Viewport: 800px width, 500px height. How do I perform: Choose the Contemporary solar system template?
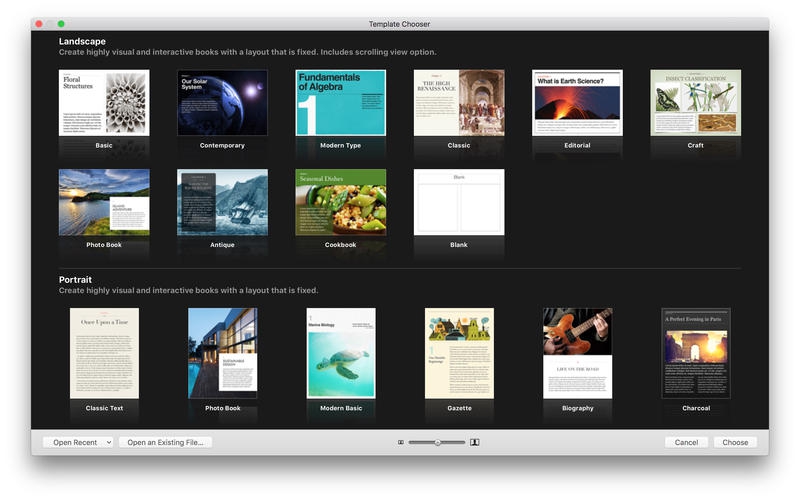tap(222, 103)
